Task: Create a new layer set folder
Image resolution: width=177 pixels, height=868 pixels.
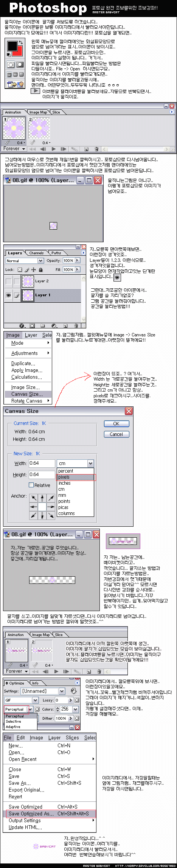Action: click(43, 325)
